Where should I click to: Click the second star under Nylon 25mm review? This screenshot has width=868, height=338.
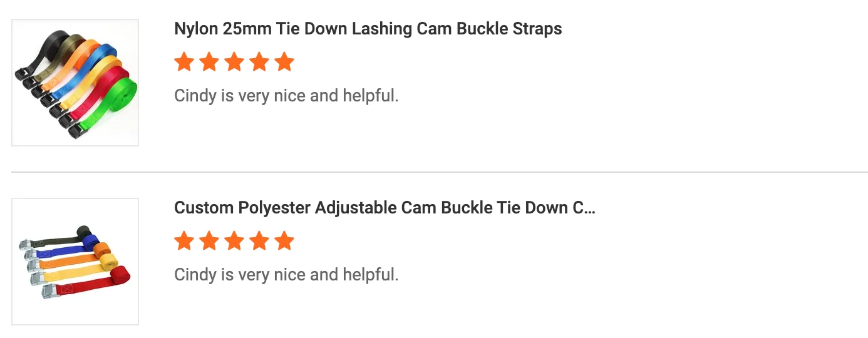pyautogui.click(x=209, y=62)
